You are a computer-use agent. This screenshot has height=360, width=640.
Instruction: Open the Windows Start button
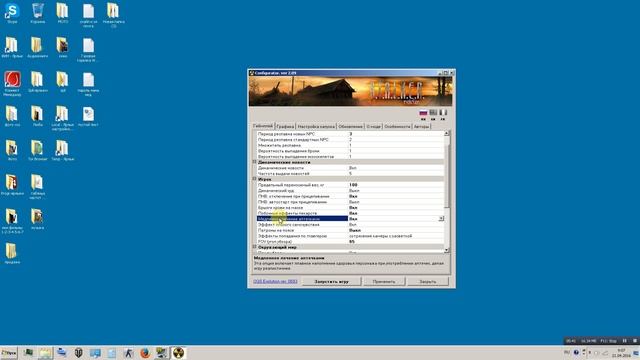click(9, 353)
